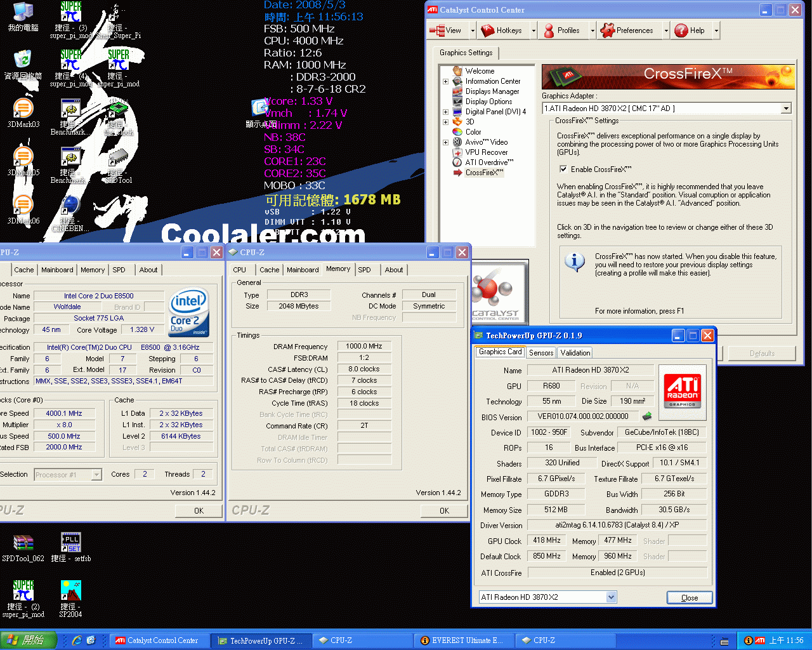Image resolution: width=812 pixels, height=650 pixels.
Task: Click the GPU-Z BIOS save chip icon
Action: [x=647, y=416]
